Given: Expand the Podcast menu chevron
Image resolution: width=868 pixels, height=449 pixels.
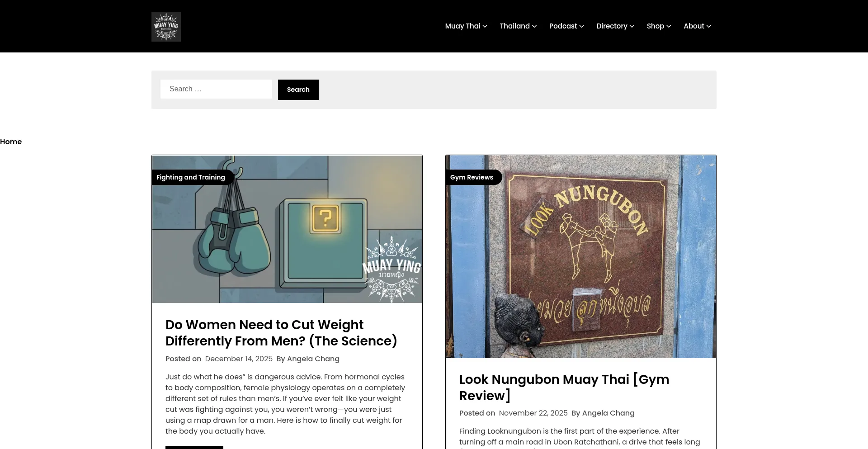Looking at the screenshot, I should (x=581, y=26).
